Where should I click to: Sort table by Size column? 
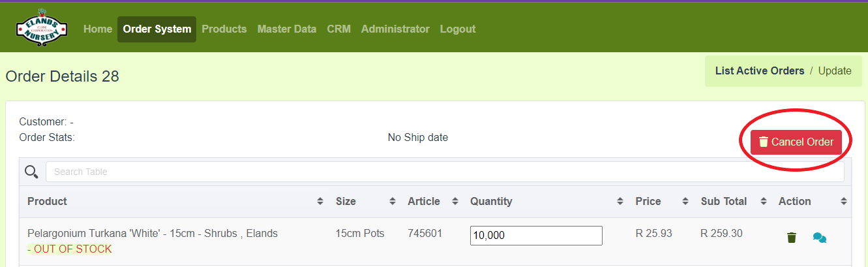point(392,202)
